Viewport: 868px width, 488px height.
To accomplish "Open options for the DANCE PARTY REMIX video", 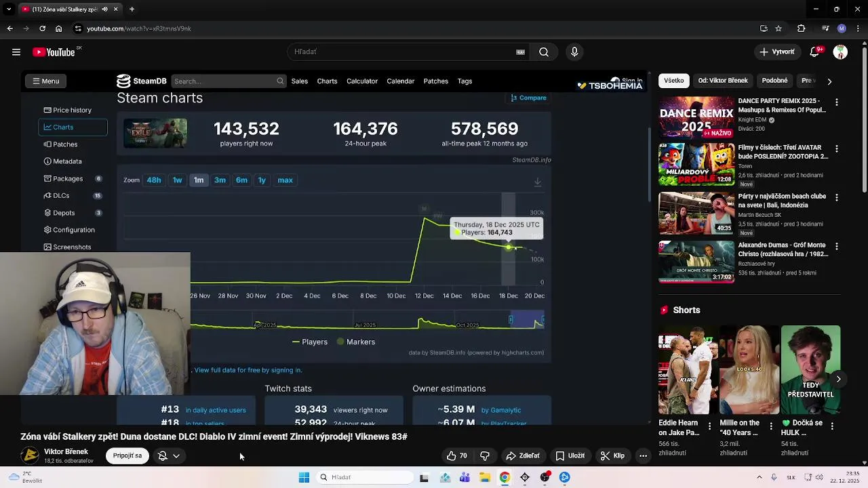I will click(x=836, y=102).
